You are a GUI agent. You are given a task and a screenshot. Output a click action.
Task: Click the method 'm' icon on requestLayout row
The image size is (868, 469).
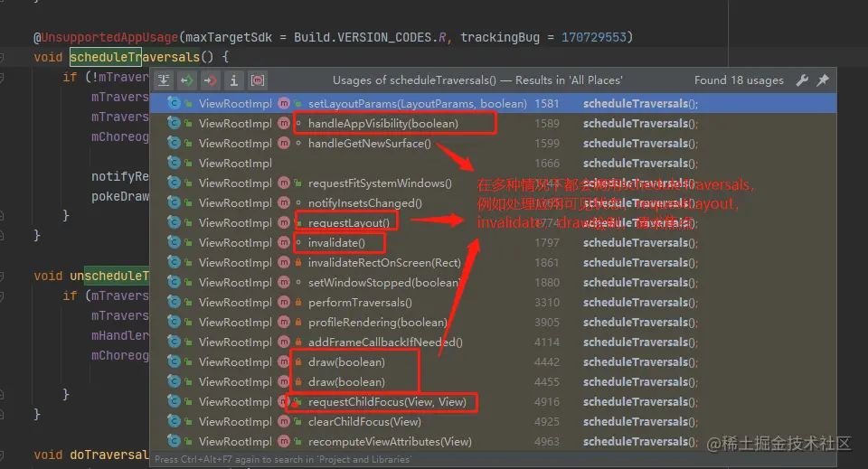(x=284, y=223)
